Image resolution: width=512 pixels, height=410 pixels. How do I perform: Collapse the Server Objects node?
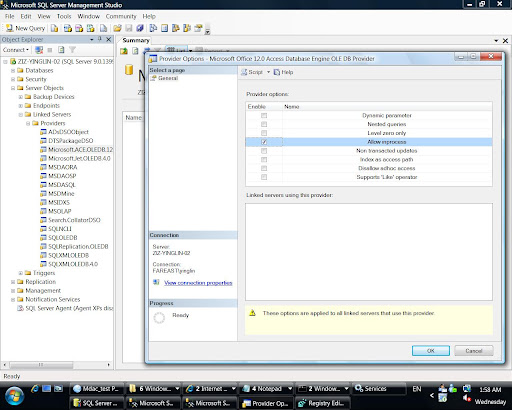pos(13,88)
